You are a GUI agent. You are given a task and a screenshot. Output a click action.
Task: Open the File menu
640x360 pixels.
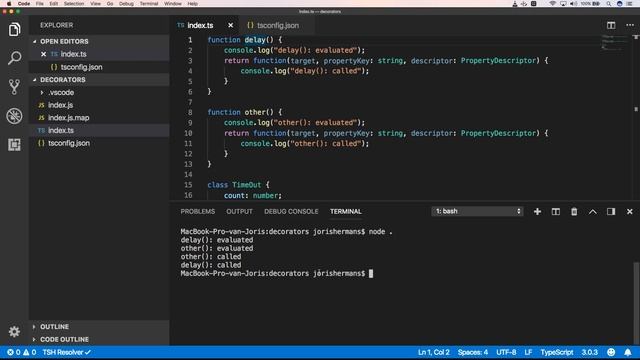40,4
